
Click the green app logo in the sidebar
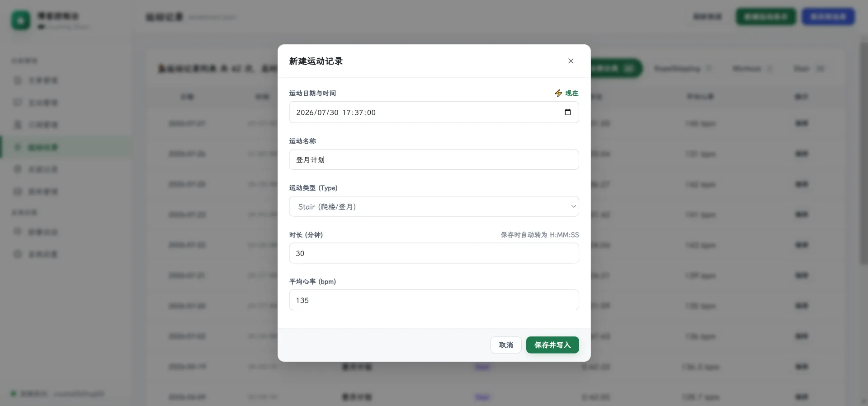coord(21,21)
